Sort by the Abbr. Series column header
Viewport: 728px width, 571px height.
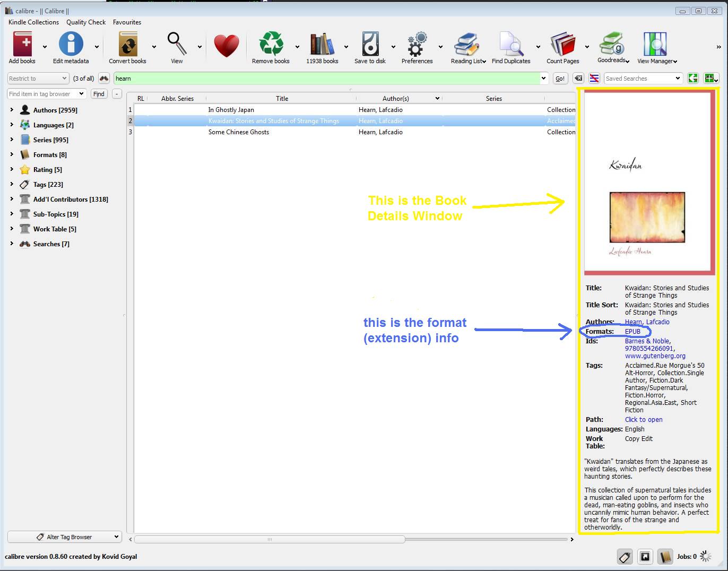177,99
